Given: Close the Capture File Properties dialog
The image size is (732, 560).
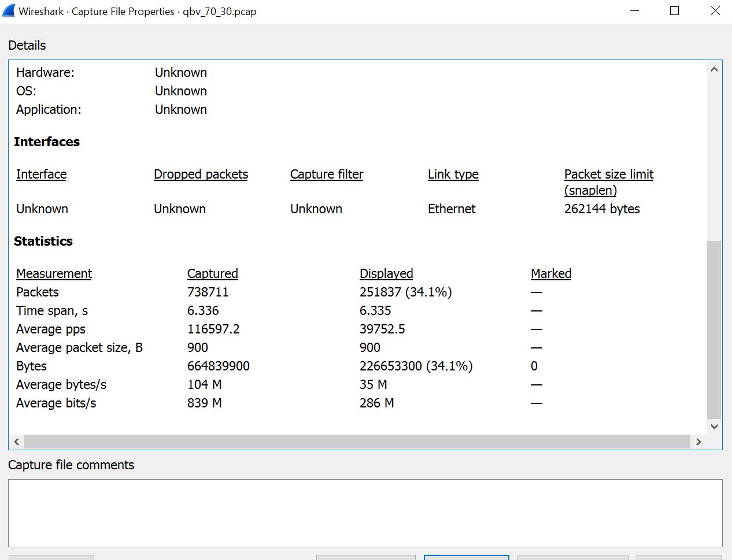Looking at the screenshot, I should click(715, 11).
